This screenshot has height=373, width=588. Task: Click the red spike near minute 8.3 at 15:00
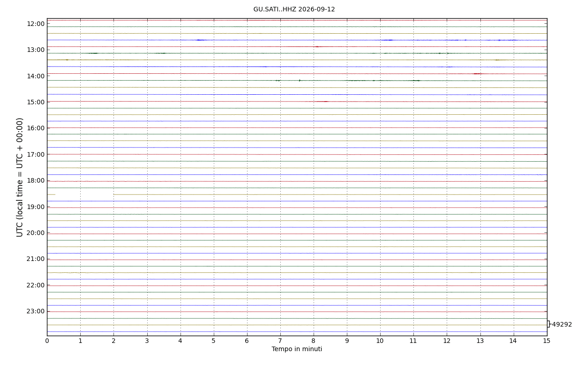click(x=325, y=102)
